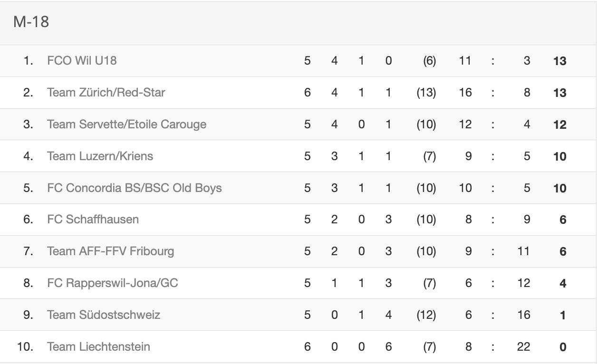The height and width of the screenshot is (364, 598).
Task: Select the rank number 1. cell
Action: (x=29, y=61)
